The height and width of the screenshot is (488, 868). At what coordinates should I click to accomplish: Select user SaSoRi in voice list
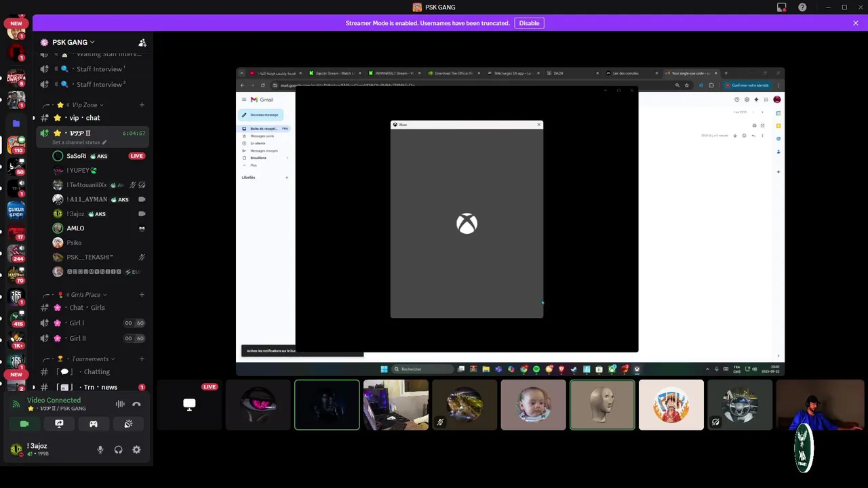[x=99, y=156]
